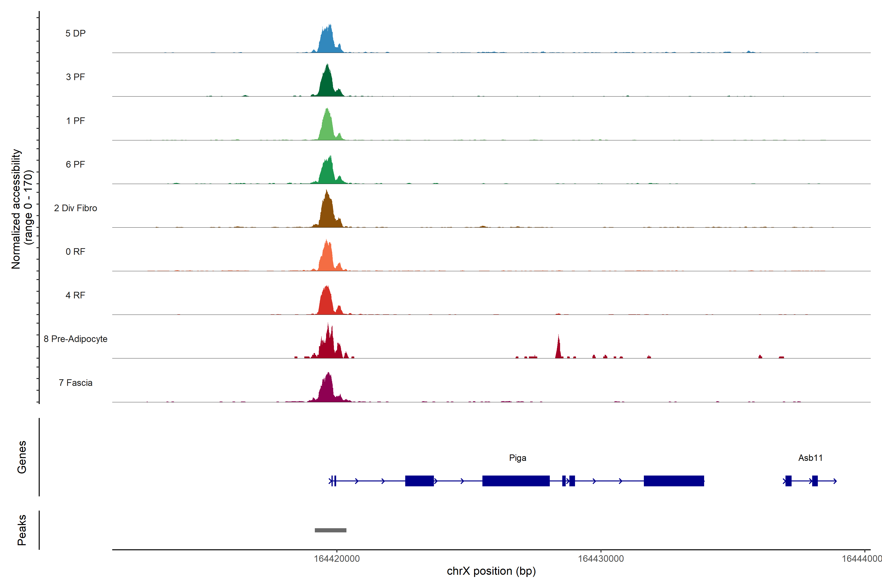The width and height of the screenshot is (882, 588).
Task: Click the 2 Div Fibro label
Action: coord(75,208)
